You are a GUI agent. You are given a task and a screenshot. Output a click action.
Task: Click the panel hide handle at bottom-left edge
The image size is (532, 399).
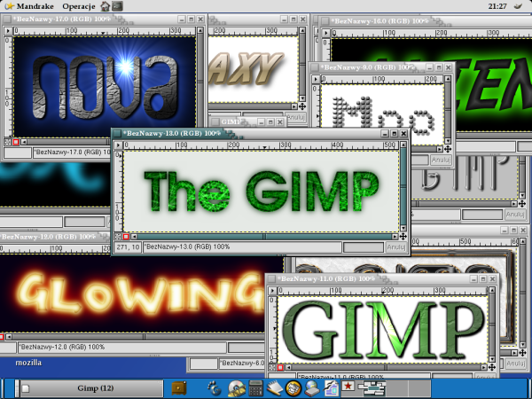[x=2, y=388]
